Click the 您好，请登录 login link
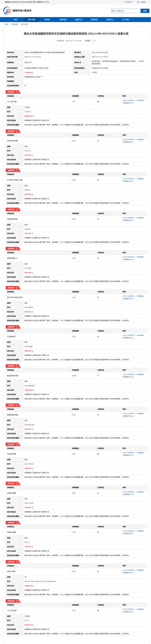This screenshot has width=151, height=644. click(x=141, y=2)
